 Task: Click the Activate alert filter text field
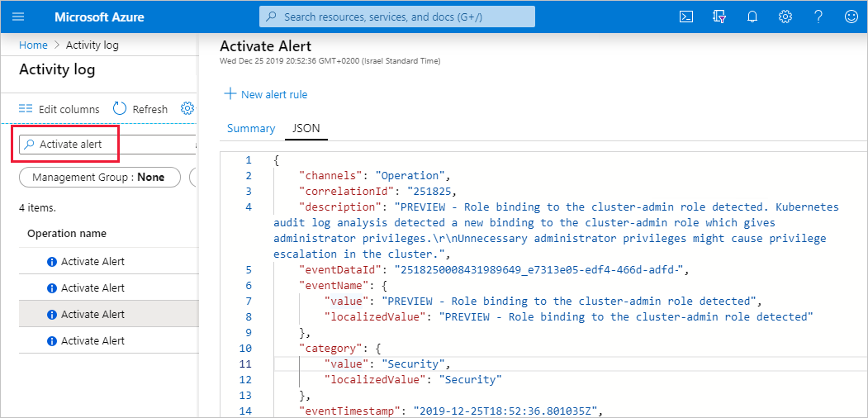(108, 144)
